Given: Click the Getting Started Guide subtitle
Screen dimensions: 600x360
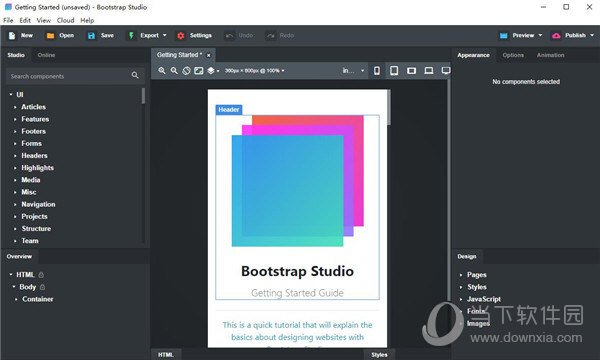Looking at the screenshot, I should (297, 293).
